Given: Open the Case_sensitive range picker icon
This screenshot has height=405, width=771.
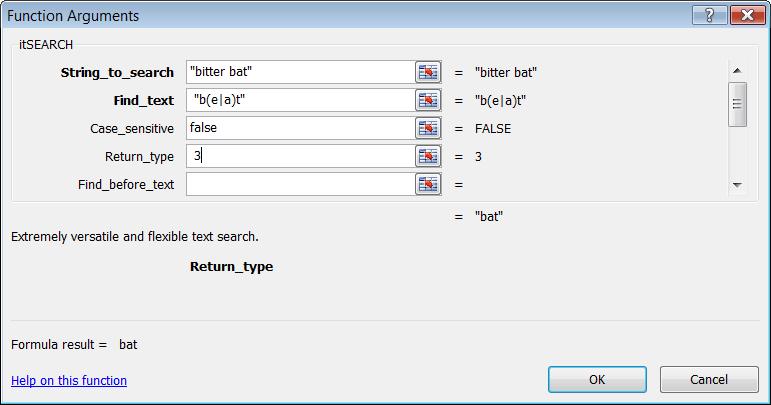Looking at the screenshot, I should [x=428, y=128].
